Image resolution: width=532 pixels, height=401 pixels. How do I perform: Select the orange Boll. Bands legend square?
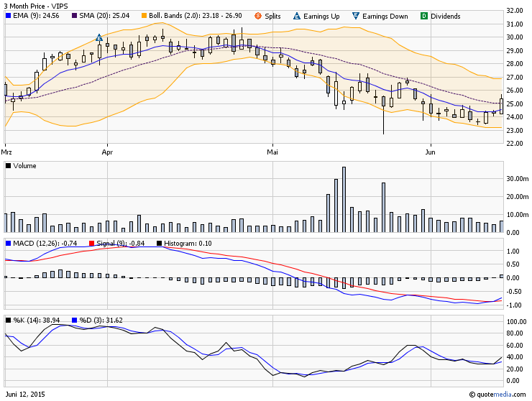coord(144,16)
